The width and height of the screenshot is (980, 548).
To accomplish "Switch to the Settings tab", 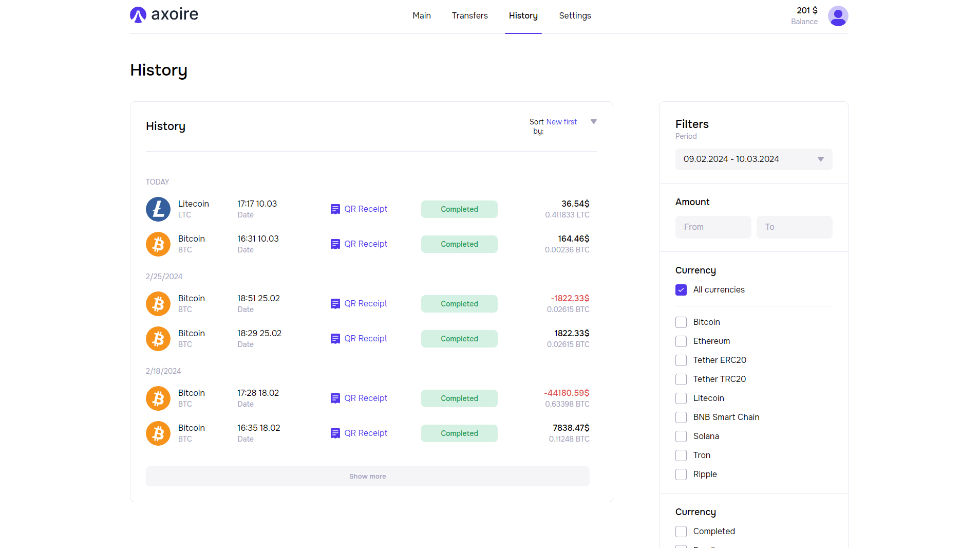I will (575, 16).
